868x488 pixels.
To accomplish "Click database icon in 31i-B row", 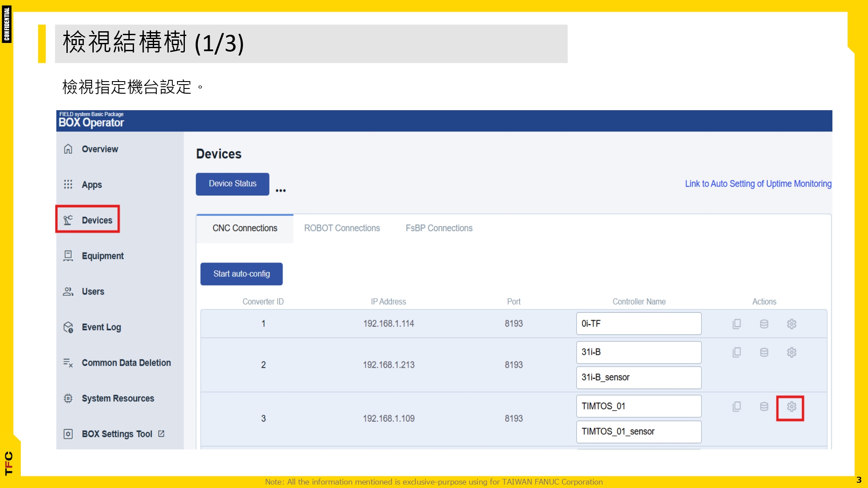I will [764, 352].
